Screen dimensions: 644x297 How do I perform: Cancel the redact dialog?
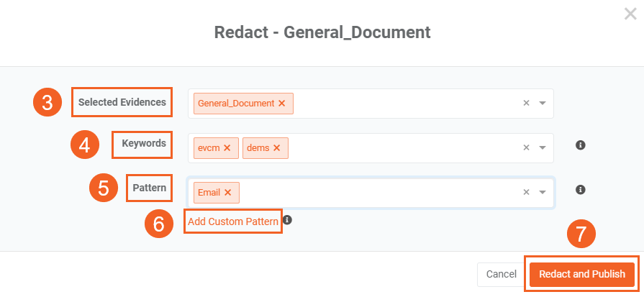[501, 274]
